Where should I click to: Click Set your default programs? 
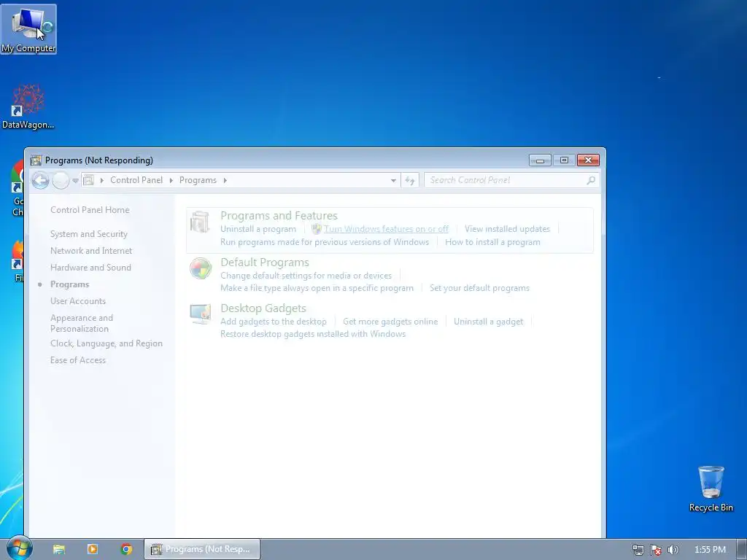click(479, 288)
